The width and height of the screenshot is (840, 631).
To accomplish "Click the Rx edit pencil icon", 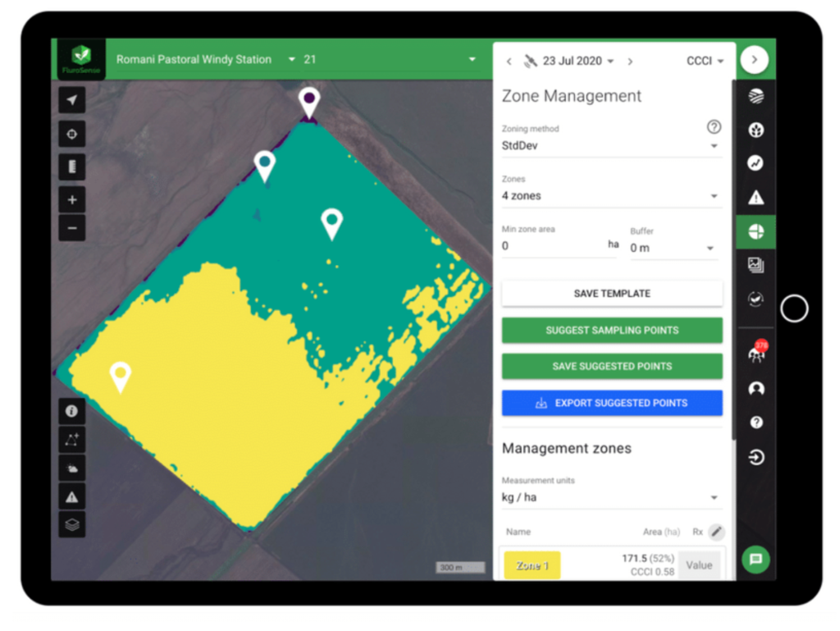I will (x=716, y=532).
